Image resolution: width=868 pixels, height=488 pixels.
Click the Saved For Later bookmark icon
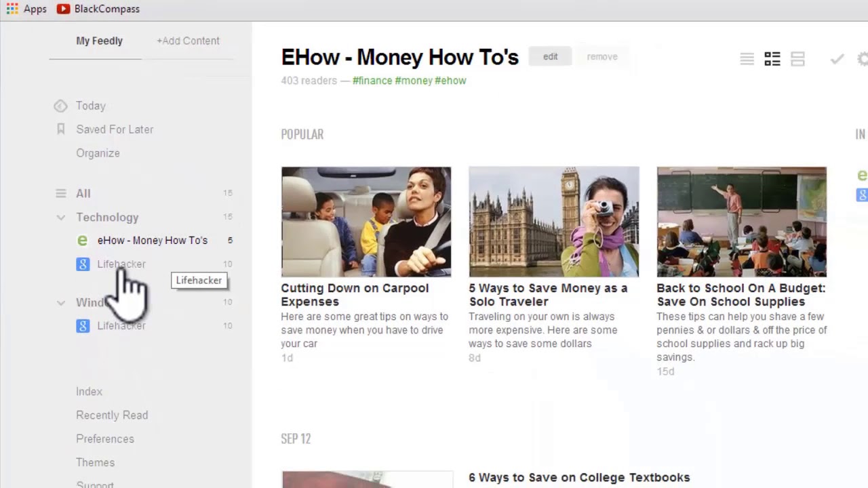(x=60, y=129)
